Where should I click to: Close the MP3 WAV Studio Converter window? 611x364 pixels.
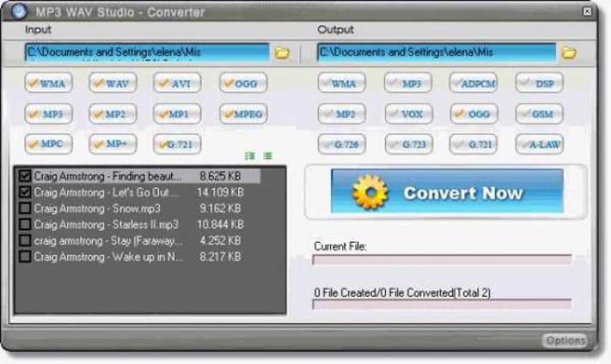pyautogui.click(x=587, y=12)
